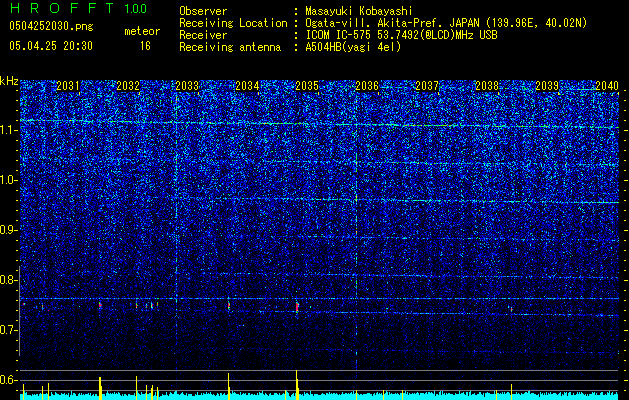Click the date stamp 05.04.25 20:30
The image size is (629, 400).
51,46
